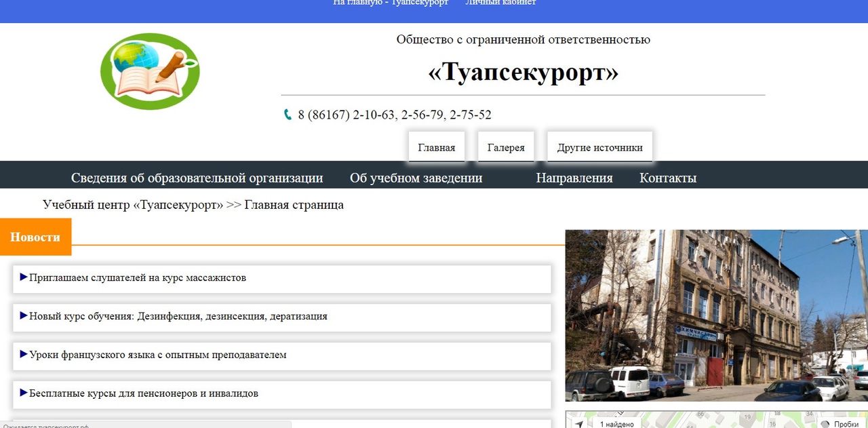Viewport: 868px width, 428px height.
Task: Open the Контакты menu item
Action: pyautogui.click(x=668, y=178)
